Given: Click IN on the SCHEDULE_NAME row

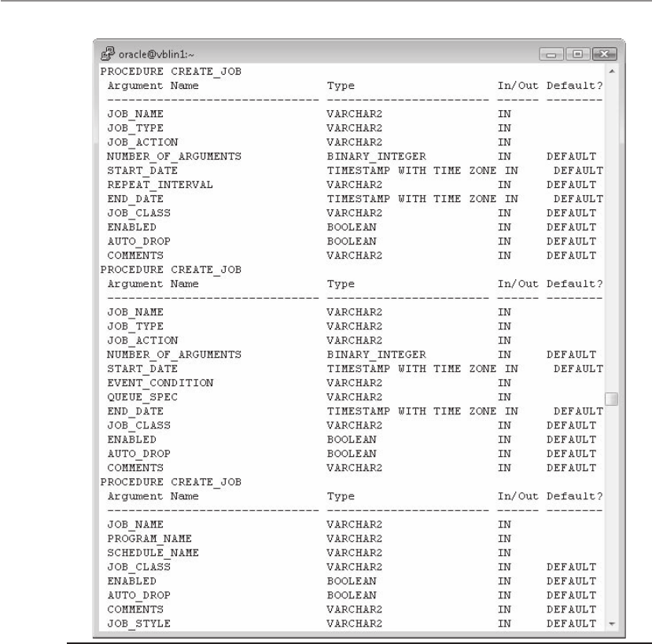Looking at the screenshot, I should click(x=504, y=553).
